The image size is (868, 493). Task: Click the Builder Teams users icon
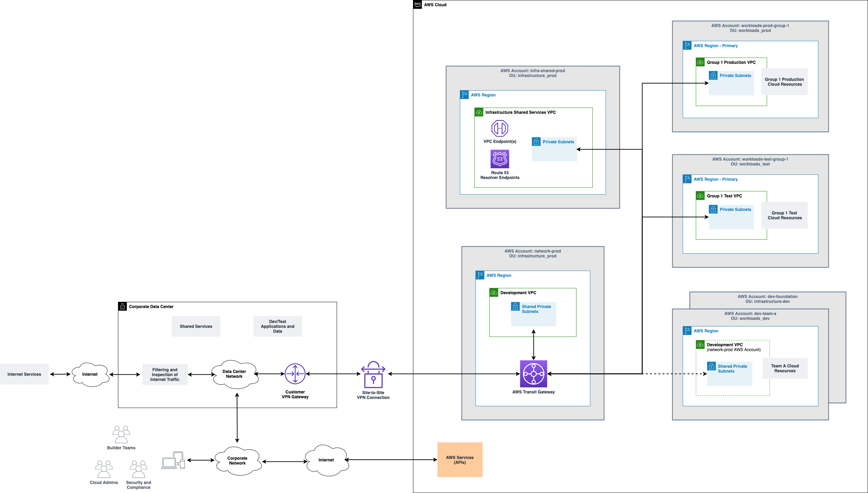point(121,434)
